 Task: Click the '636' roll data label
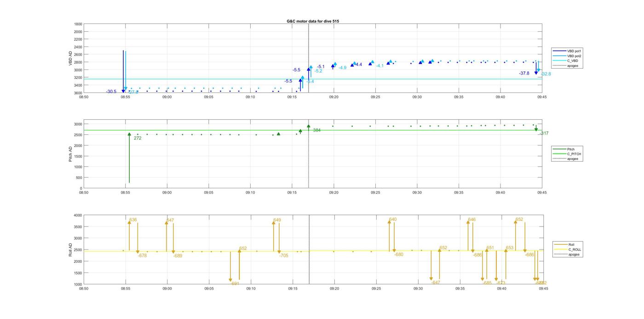(x=133, y=220)
